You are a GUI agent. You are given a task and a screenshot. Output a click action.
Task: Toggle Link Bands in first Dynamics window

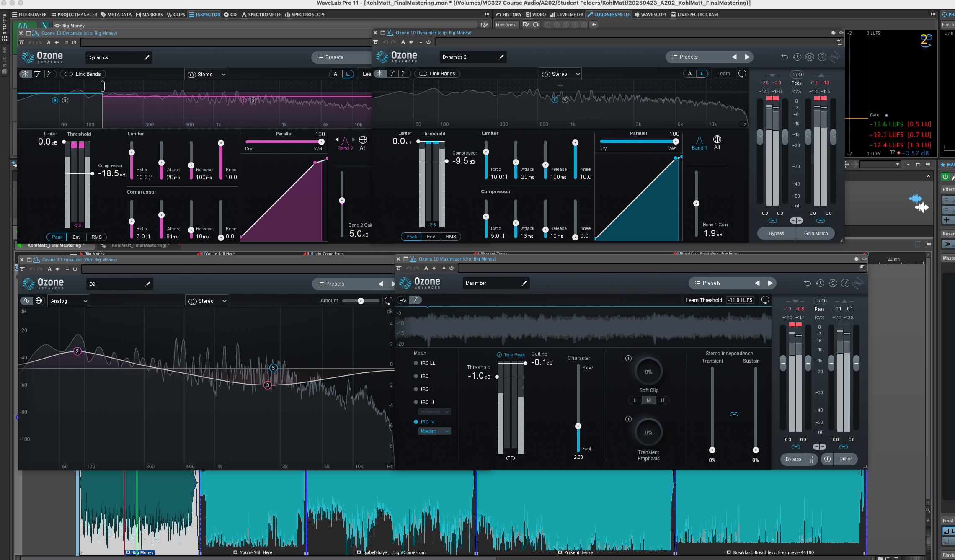83,74
